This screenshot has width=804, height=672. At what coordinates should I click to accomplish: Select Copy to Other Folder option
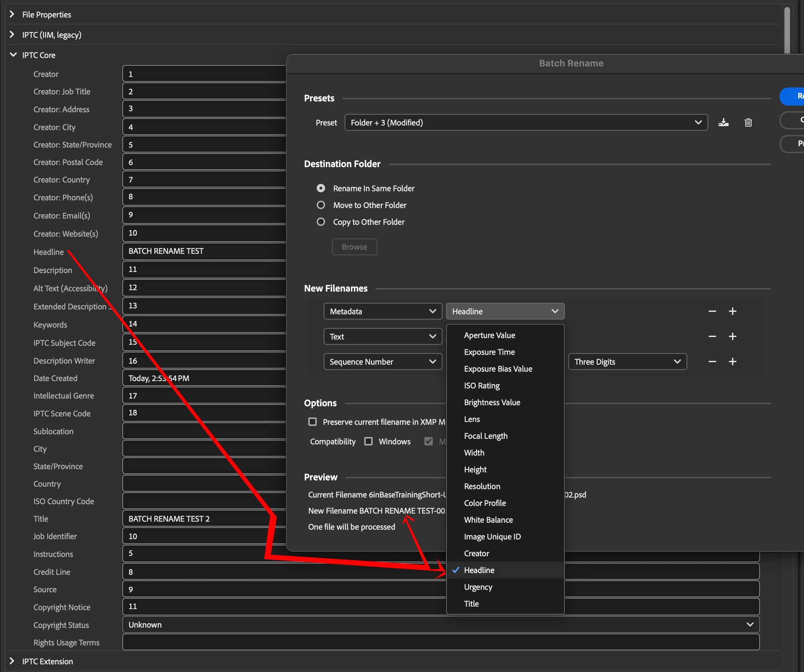click(x=321, y=222)
